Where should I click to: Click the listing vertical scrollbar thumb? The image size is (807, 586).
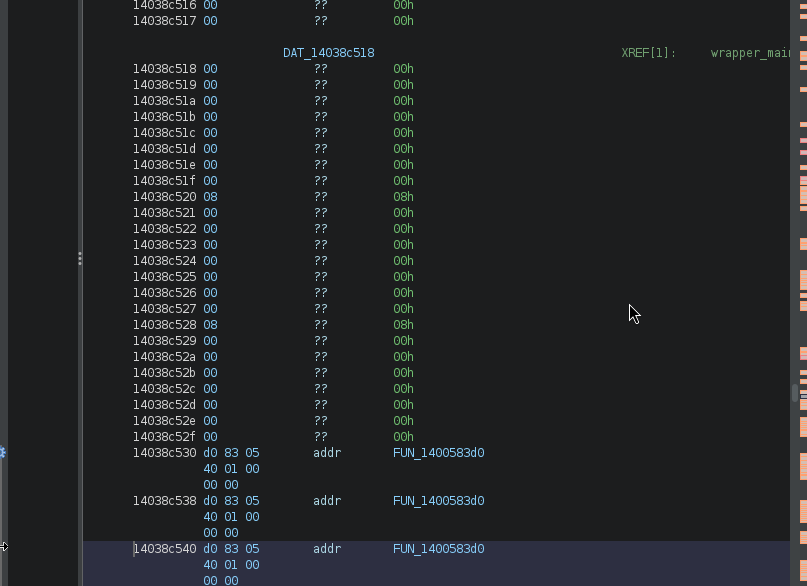795,392
